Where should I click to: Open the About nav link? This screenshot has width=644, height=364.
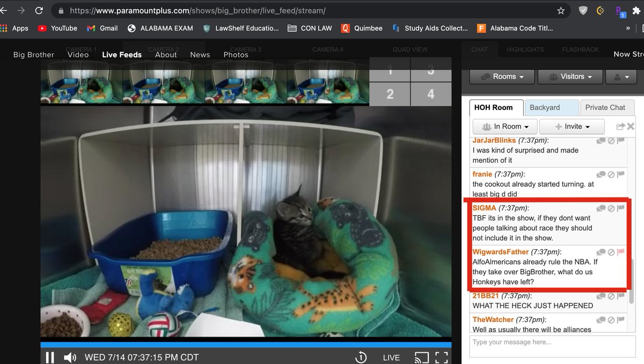(166, 55)
